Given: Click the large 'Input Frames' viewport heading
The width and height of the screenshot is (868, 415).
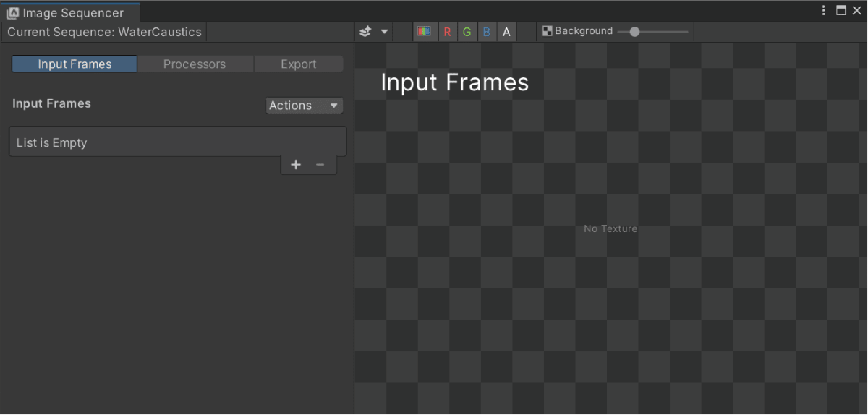Looking at the screenshot, I should point(455,82).
